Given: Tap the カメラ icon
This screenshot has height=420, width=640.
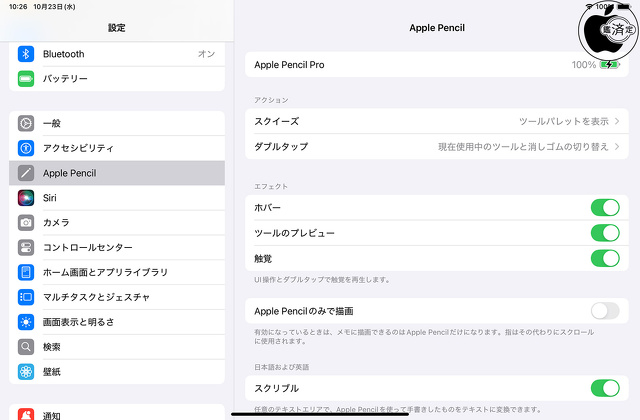Looking at the screenshot, I should click(x=26, y=222).
